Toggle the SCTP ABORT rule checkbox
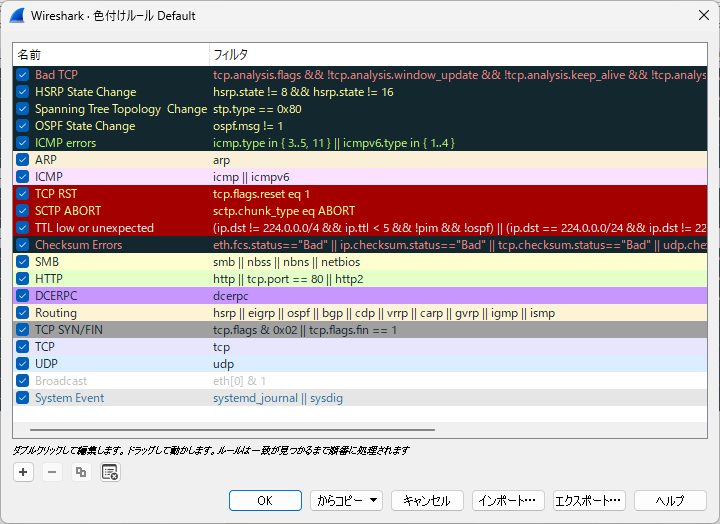This screenshot has width=720, height=524. (x=22, y=211)
